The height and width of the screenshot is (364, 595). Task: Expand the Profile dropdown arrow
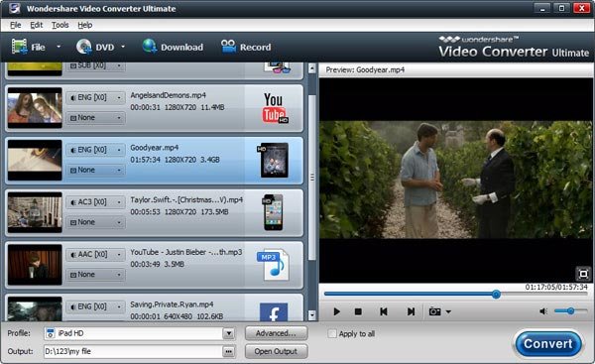pyautogui.click(x=228, y=333)
